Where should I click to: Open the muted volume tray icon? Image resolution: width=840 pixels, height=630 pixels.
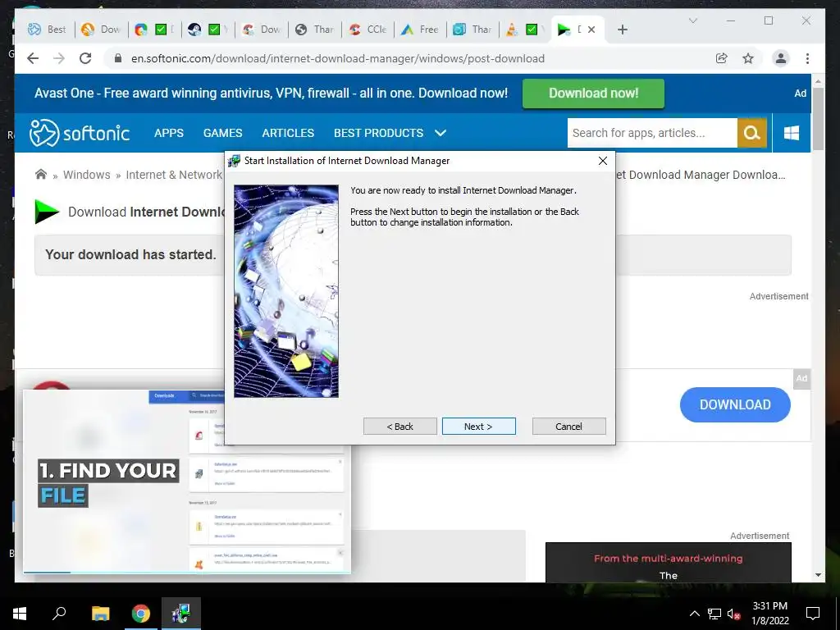tap(734, 614)
